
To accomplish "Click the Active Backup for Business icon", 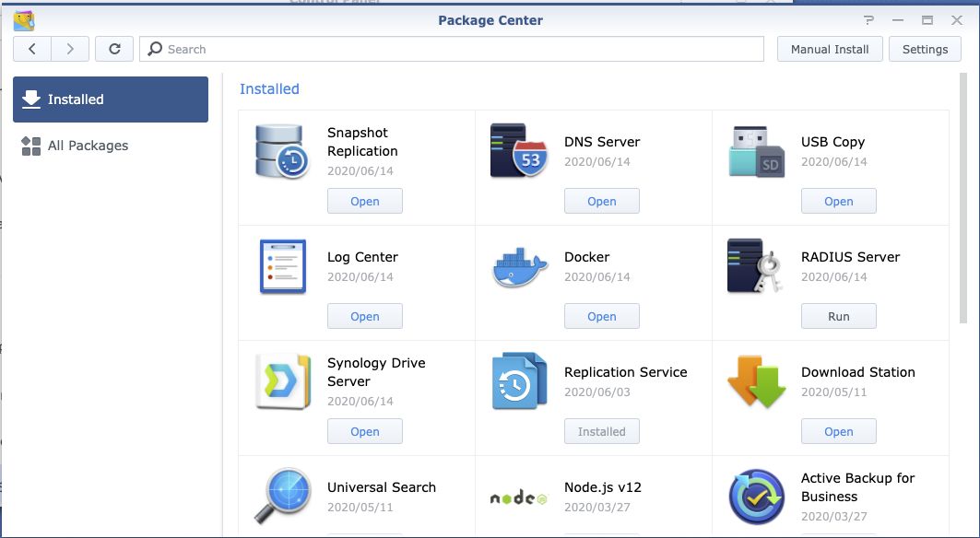I will point(756,497).
